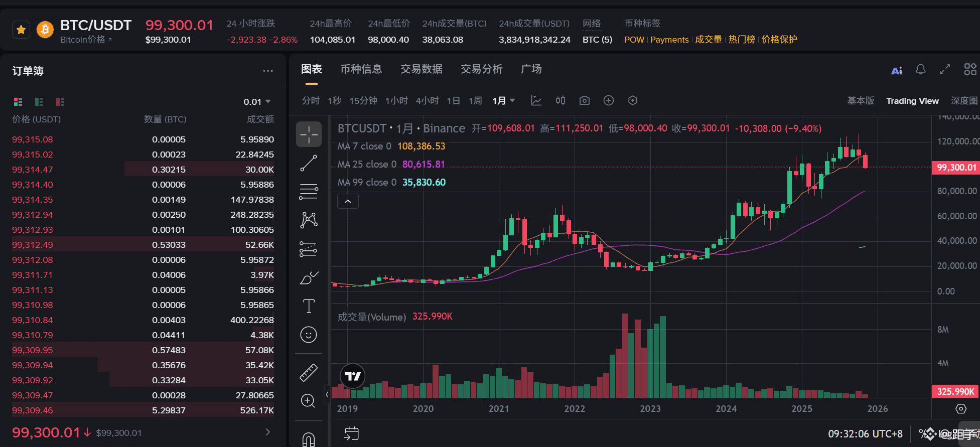The height and width of the screenshot is (447, 980).
Task: Expand chart to fullscreen with arrows icon
Action: (944, 70)
